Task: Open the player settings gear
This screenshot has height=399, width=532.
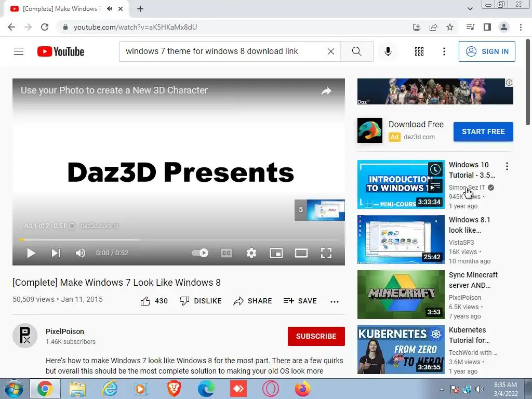Action: coord(251,253)
